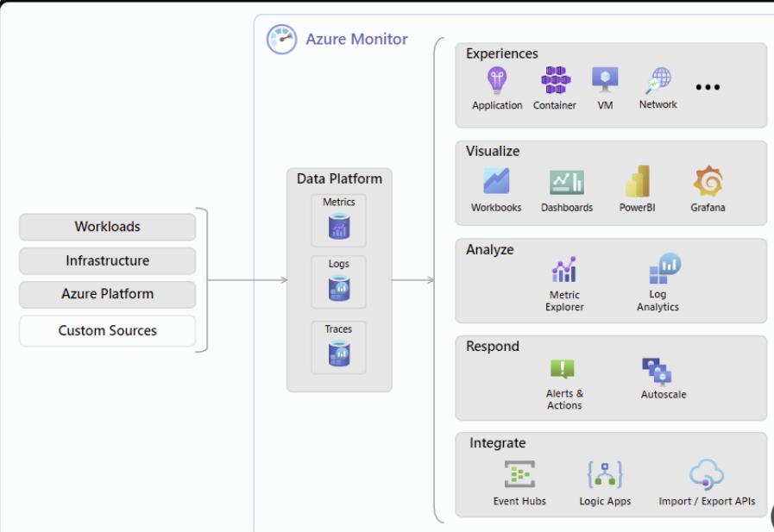Click the Grafana label text
The height and width of the screenshot is (532, 774).
708,208
